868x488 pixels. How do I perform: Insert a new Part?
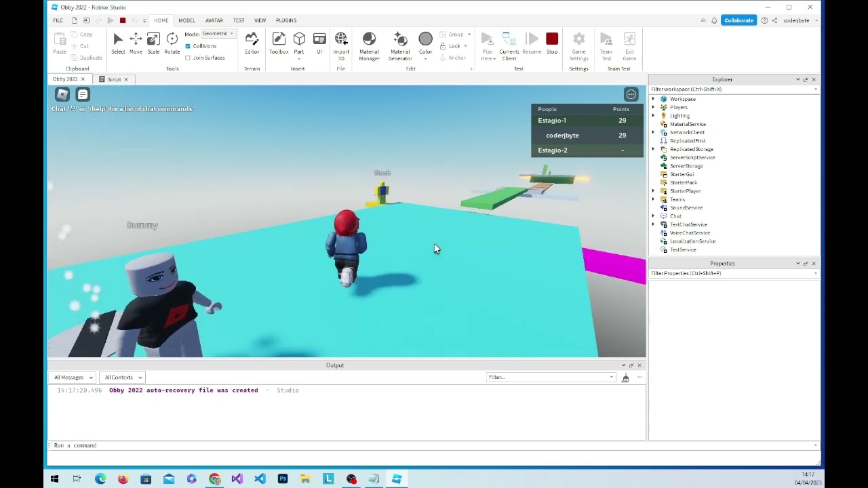[x=299, y=45]
